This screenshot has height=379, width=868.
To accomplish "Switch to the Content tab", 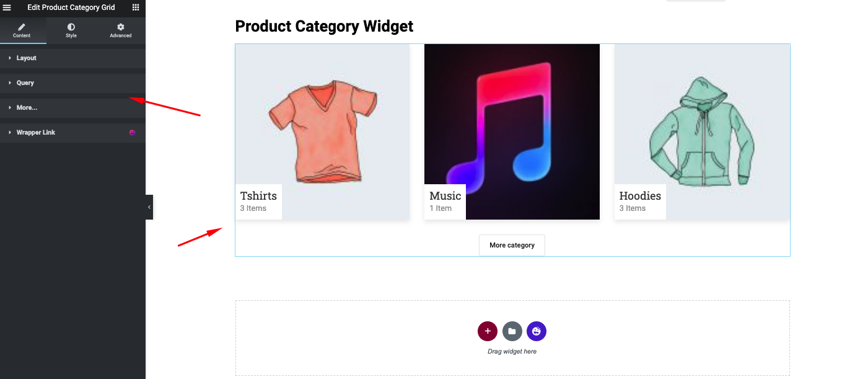I will [x=22, y=30].
